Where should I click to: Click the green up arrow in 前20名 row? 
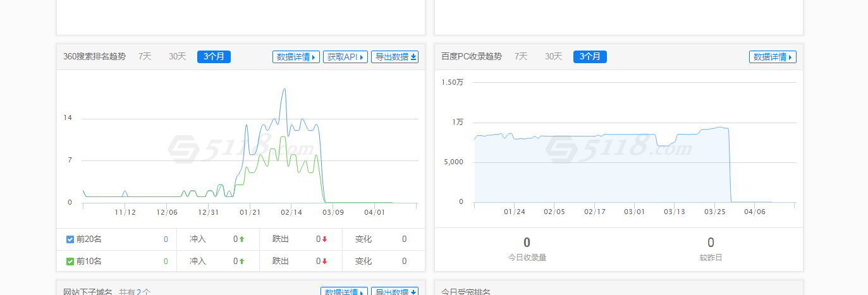click(241, 239)
